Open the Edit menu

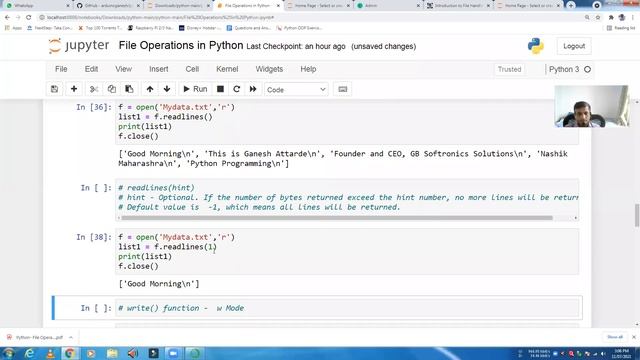pyautogui.click(x=91, y=69)
